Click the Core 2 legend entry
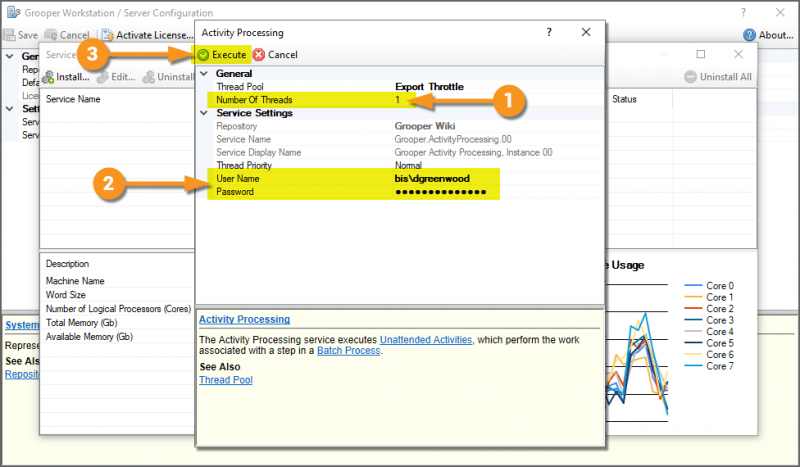Image resolution: width=800 pixels, height=467 pixels. [709, 309]
